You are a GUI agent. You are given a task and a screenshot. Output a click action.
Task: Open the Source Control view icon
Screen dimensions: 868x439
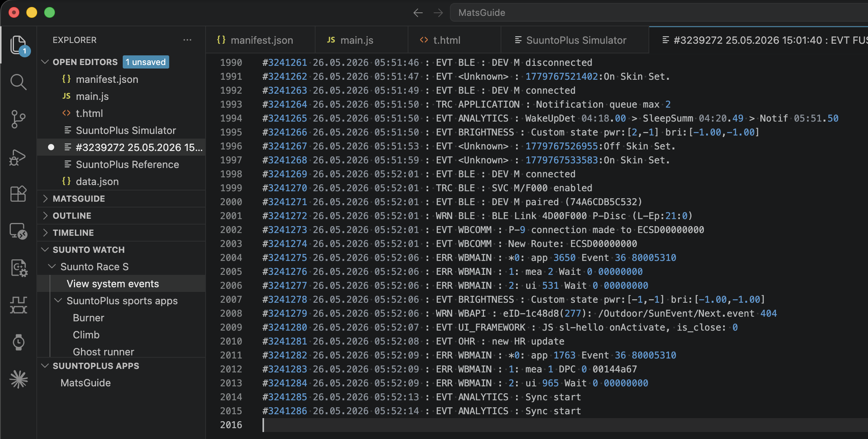click(18, 119)
